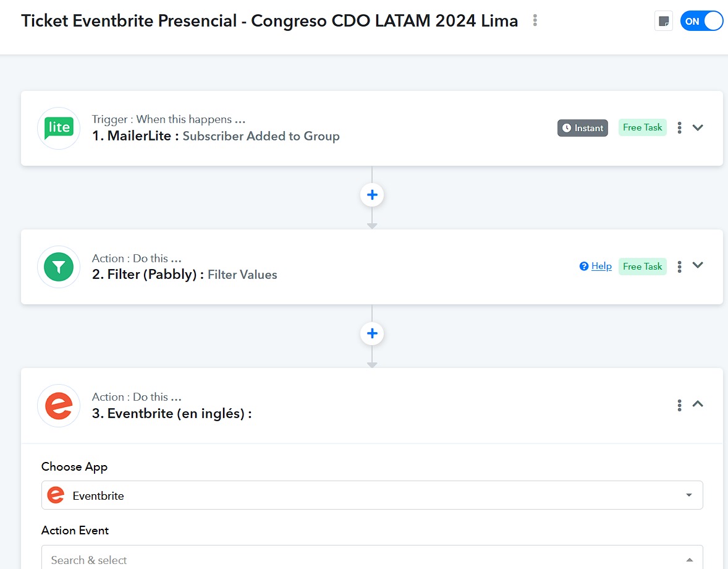Open the notes icon beside the ON switch
728x569 pixels.
click(x=664, y=22)
